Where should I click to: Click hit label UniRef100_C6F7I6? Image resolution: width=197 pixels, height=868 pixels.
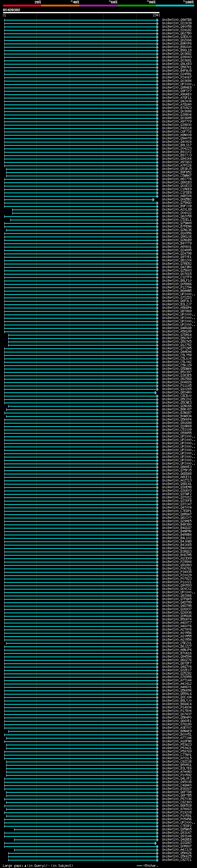[x=177, y=131]
